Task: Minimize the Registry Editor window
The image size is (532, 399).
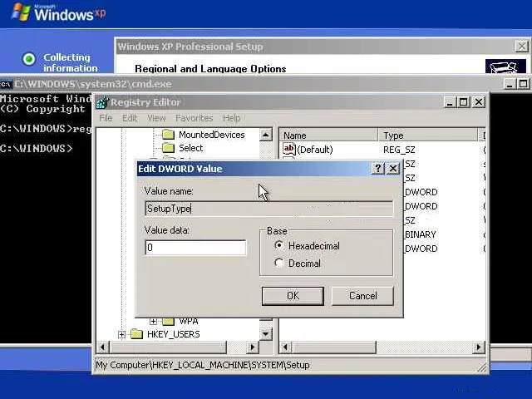Action: pos(449,102)
